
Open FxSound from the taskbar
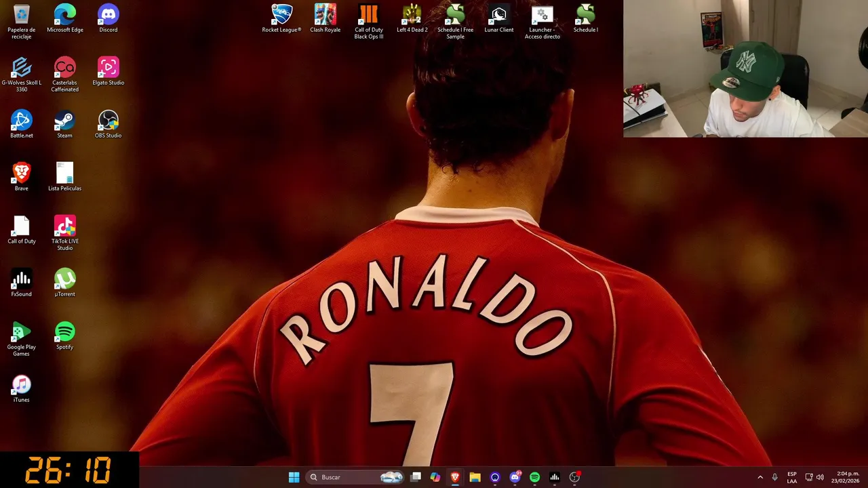point(555,477)
